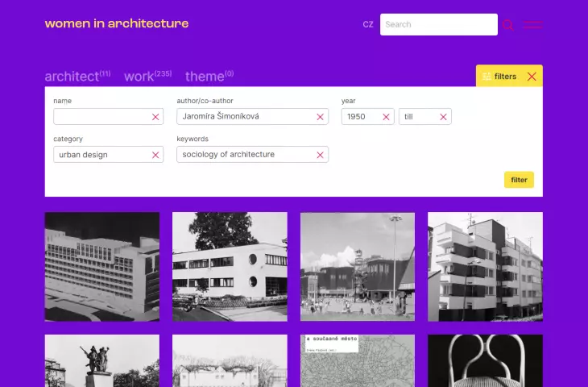This screenshot has width=588, height=387.
Task: Go to women in architecture home
Action: click(117, 23)
